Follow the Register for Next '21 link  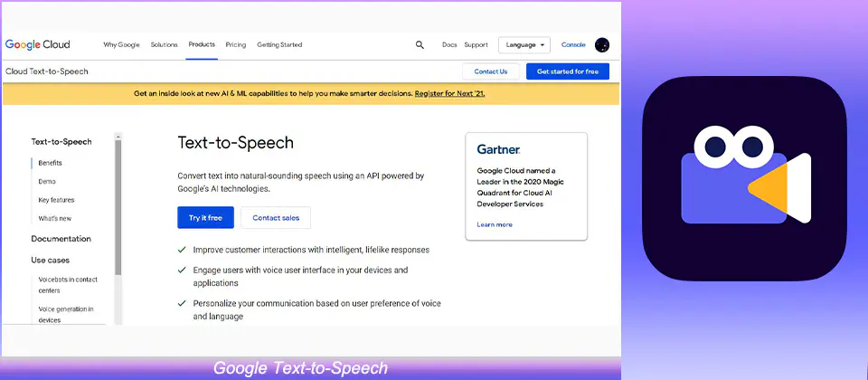coord(450,93)
